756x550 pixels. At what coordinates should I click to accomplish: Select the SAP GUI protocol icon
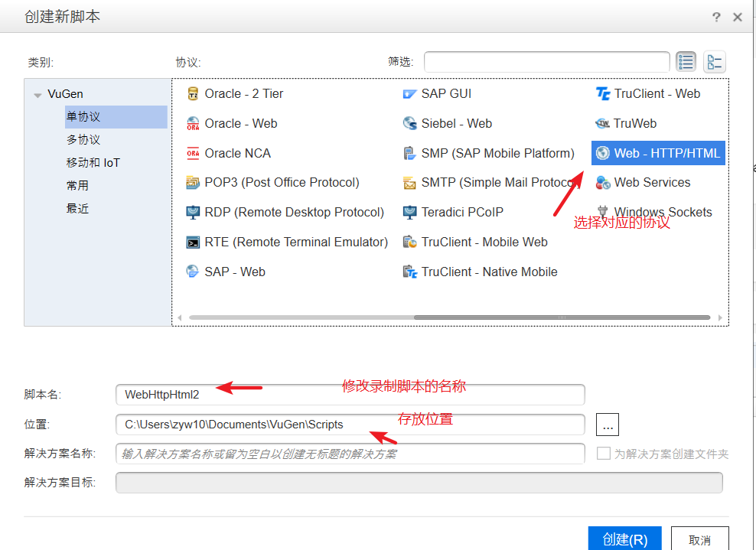coord(409,93)
